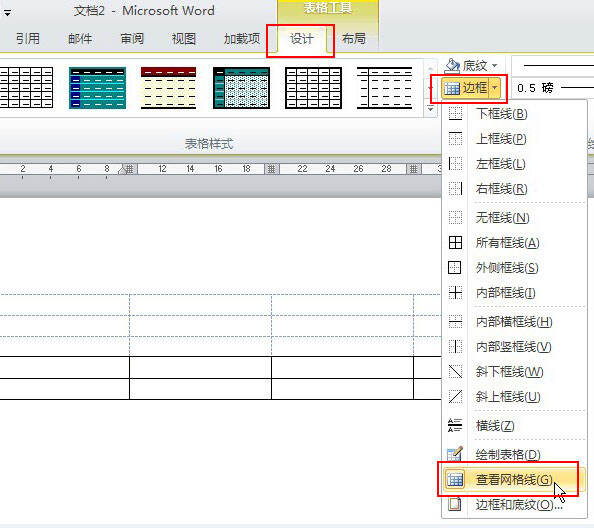
Task: Apply the blue-teal table style
Action: pos(97,88)
